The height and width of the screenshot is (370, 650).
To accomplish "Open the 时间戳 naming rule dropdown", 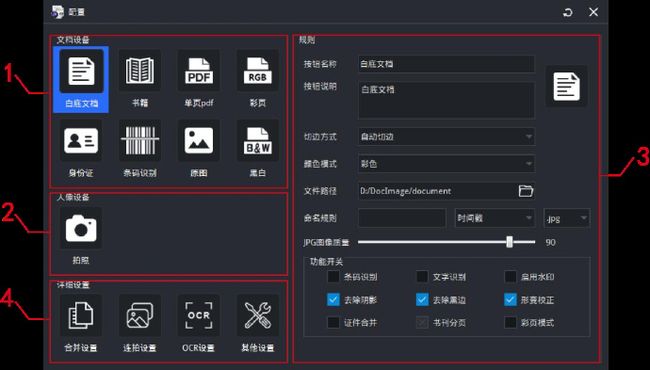I will 495,218.
